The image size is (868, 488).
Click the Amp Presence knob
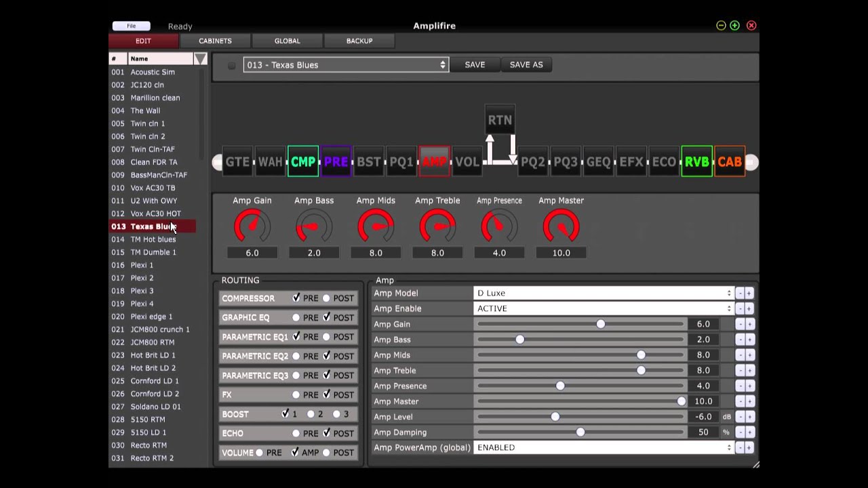(x=499, y=226)
